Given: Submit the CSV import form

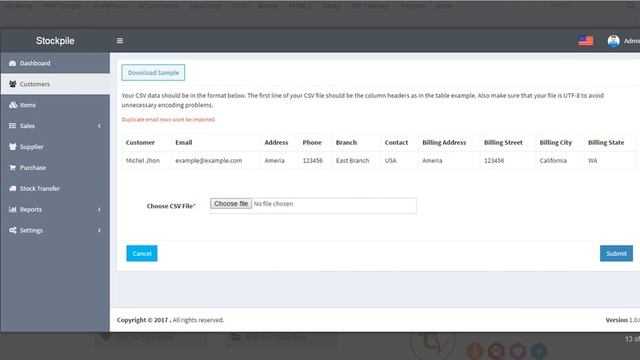Looking at the screenshot, I should [x=616, y=253].
